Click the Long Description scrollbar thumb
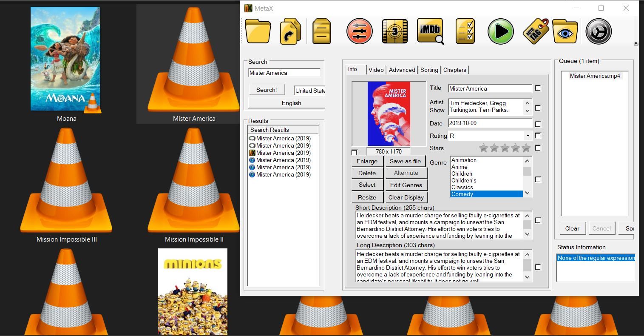Screen dimensions: 644x336 pos(528,265)
